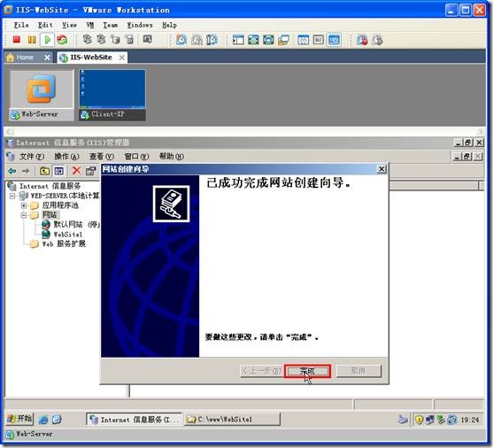
Task: Click the 19:24 clock in system tray
Action: pyautogui.click(x=470, y=420)
